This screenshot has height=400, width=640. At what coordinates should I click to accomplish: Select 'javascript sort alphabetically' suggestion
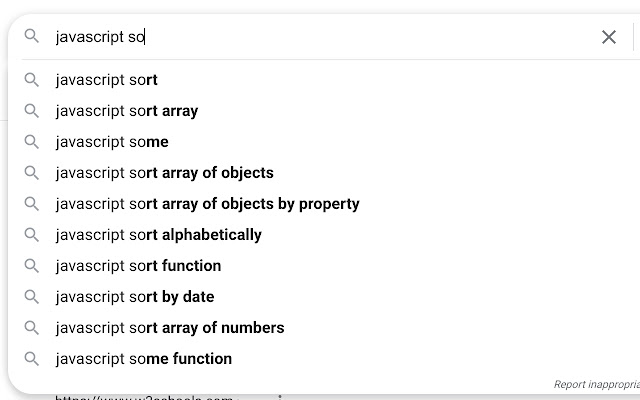click(x=158, y=235)
